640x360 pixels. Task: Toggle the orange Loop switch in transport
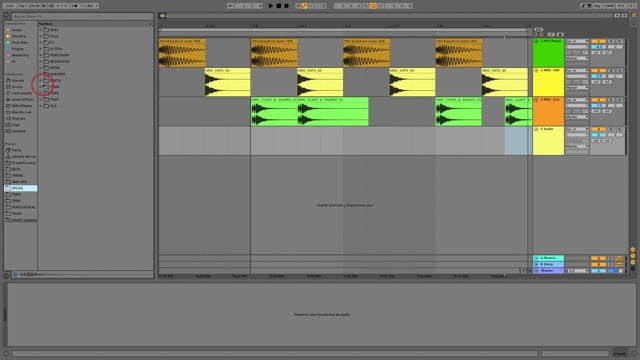click(373, 6)
